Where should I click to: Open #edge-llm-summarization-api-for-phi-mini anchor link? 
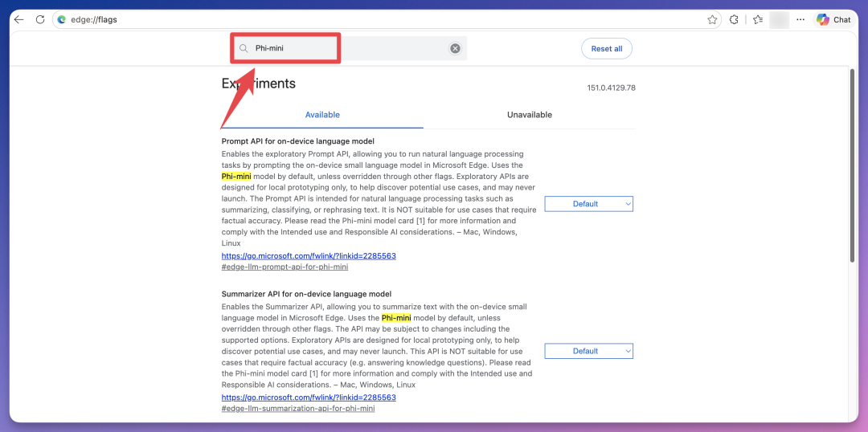pyautogui.click(x=298, y=409)
